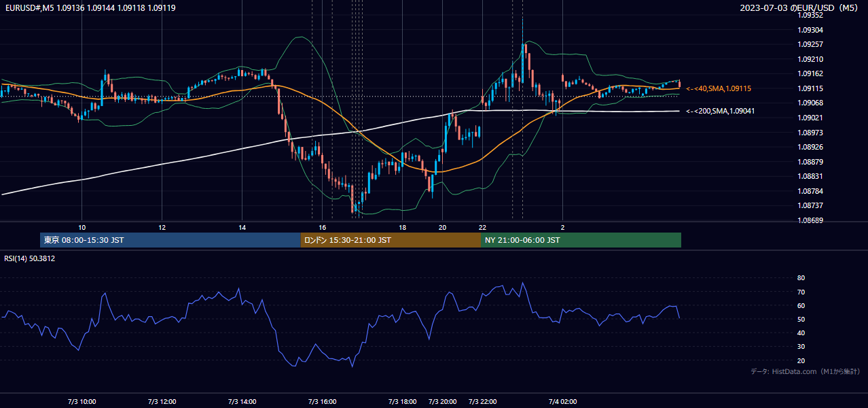Viewport: 868px width, 408px height.
Task: Click the hour label 22 under the price chart
Action: click(482, 227)
